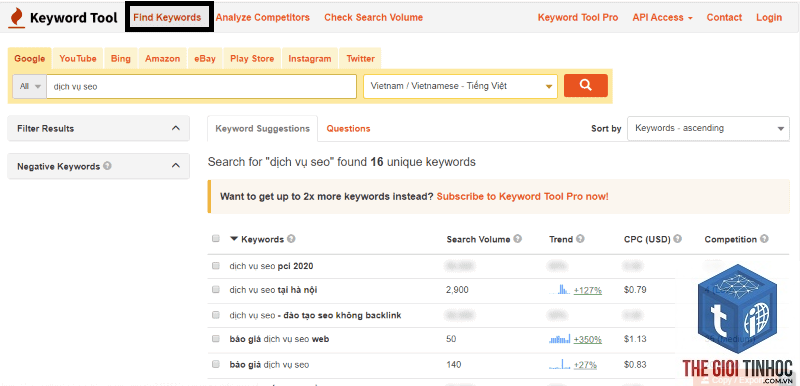Screen dimensions: 800x386
Task: Open the Contact link
Action: click(724, 17)
